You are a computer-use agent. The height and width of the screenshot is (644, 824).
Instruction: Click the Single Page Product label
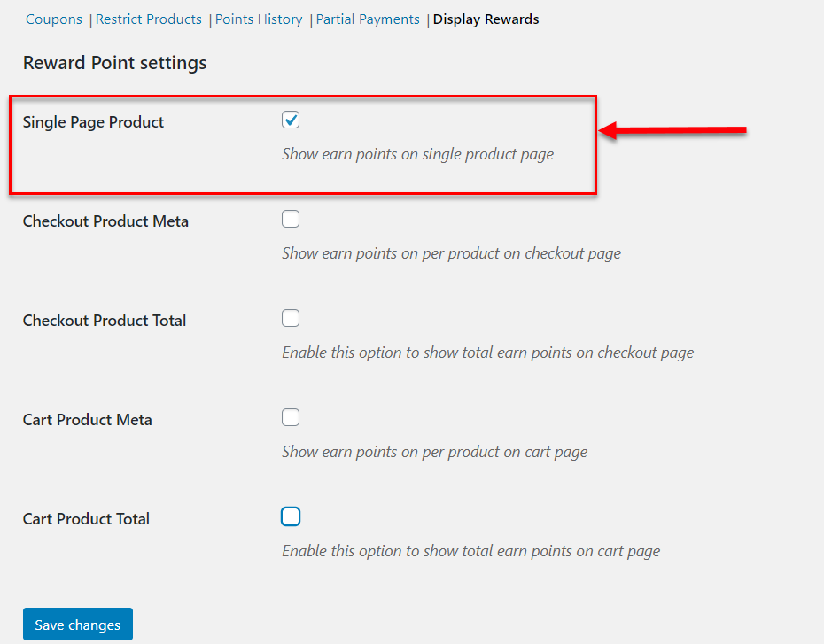(x=93, y=122)
